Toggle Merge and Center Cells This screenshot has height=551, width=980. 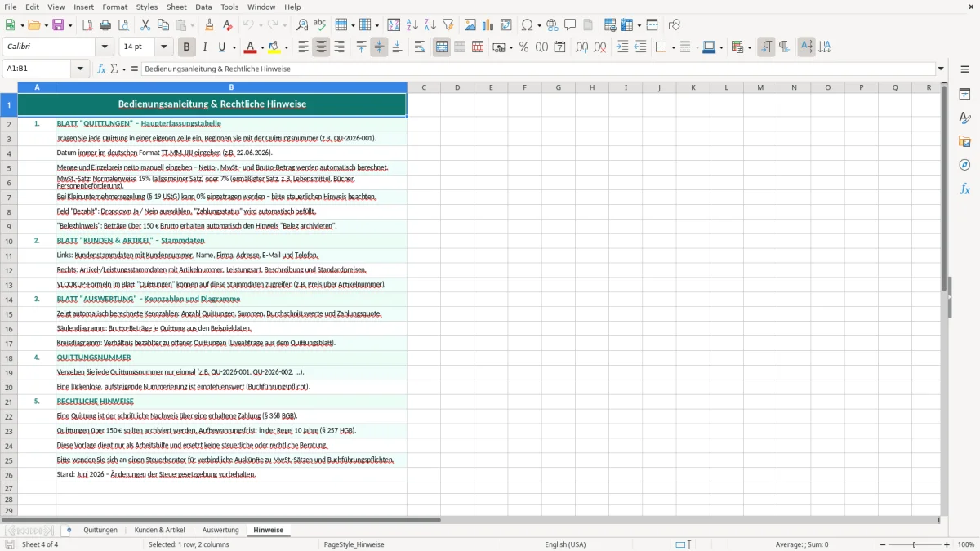point(442,47)
